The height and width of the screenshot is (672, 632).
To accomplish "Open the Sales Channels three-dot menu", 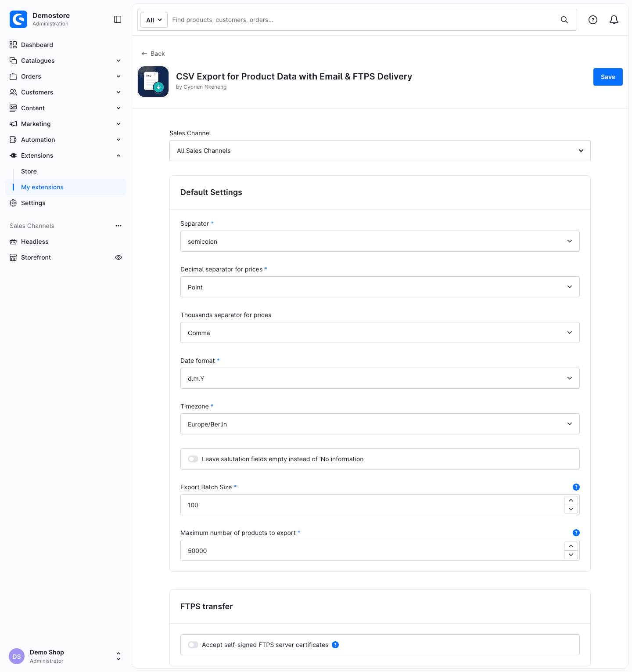I will (118, 226).
